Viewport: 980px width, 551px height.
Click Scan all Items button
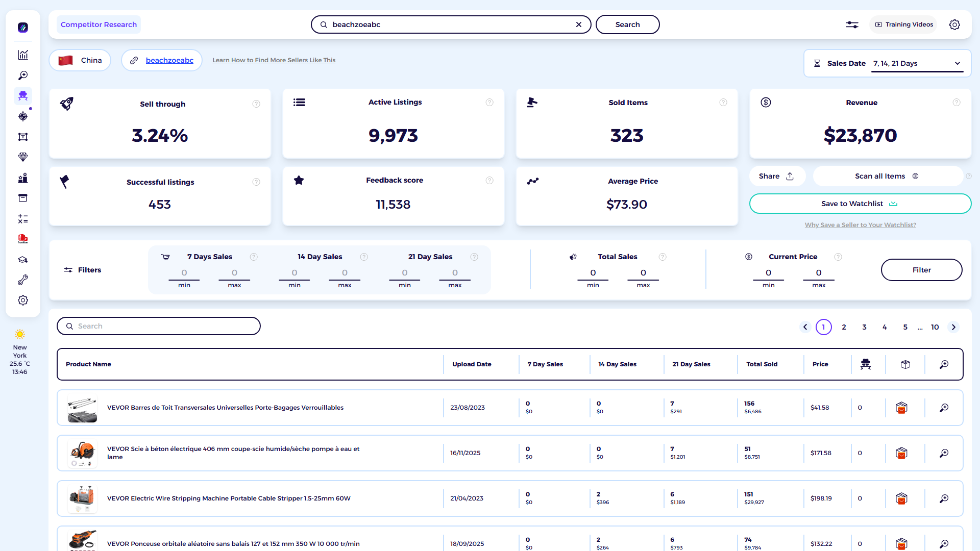[x=887, y=176]
